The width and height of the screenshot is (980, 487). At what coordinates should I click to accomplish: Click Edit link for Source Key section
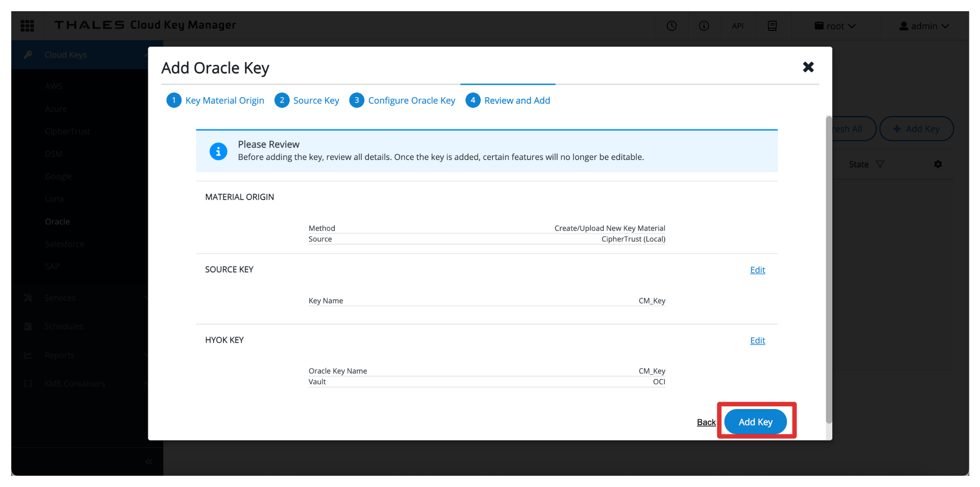pyautogui.click(x=757, y=270)
